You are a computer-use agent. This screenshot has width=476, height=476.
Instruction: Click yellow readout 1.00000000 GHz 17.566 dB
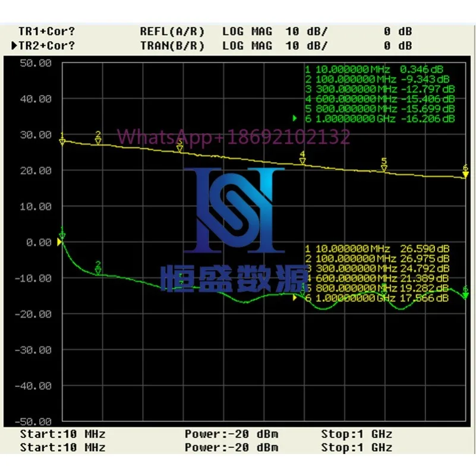tap(377, 298)
